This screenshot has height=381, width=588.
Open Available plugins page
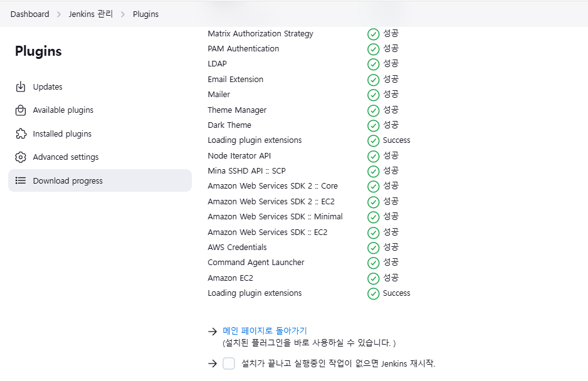pos(100,110)
